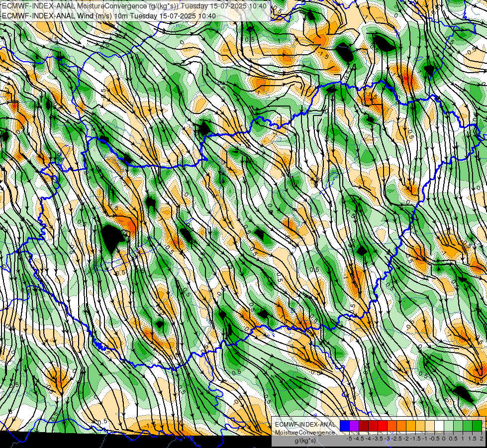
Task: Pick the white swatch in the colour legend
Action: pyautogui.click(x=439, y=426)
